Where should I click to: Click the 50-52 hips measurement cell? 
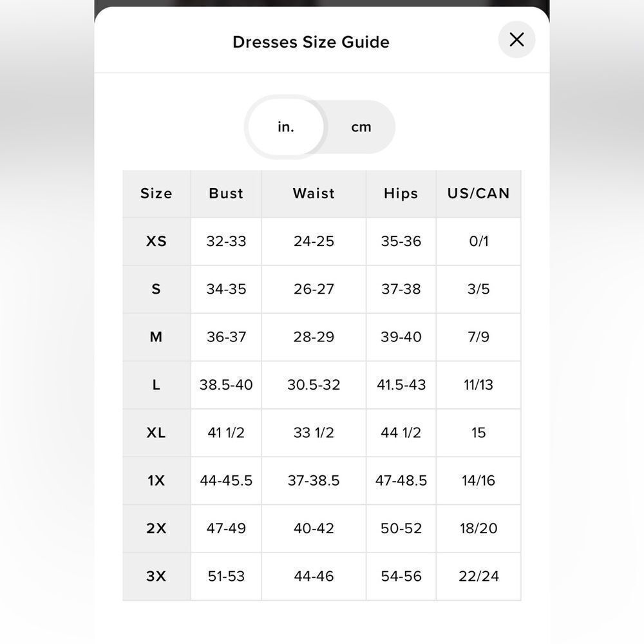click(401, 529)
